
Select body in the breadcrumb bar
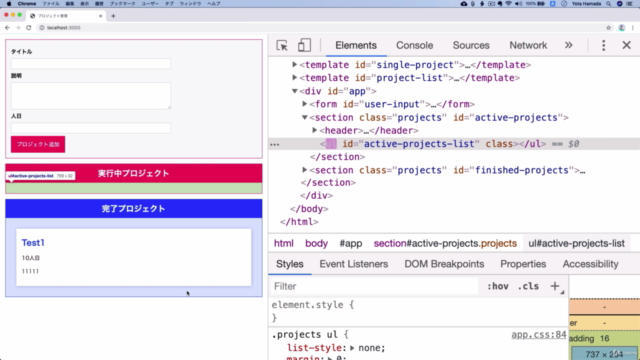tap(316, 243)
